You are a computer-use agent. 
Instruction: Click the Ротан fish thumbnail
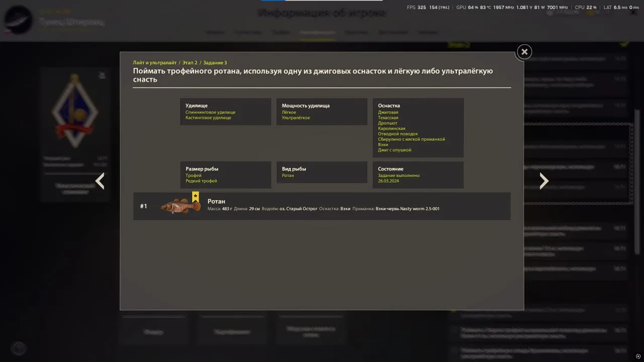tap(180, 206)
